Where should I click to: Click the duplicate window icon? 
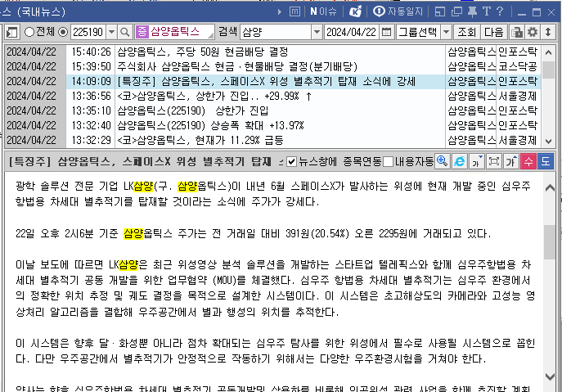[456, 11]
